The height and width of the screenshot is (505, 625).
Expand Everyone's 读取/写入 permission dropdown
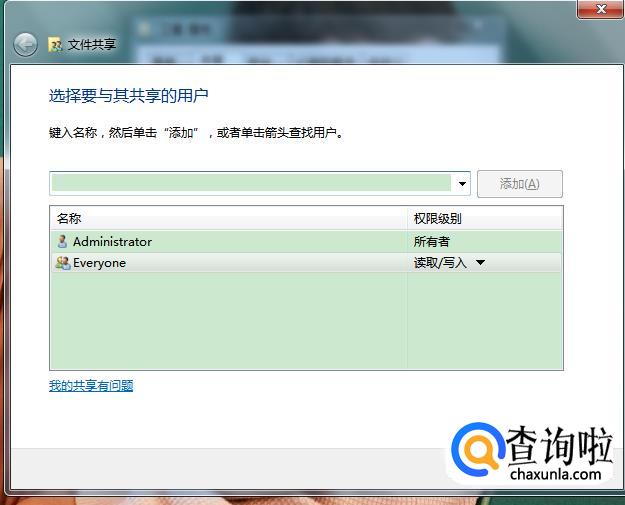click(x=480, y=263)
